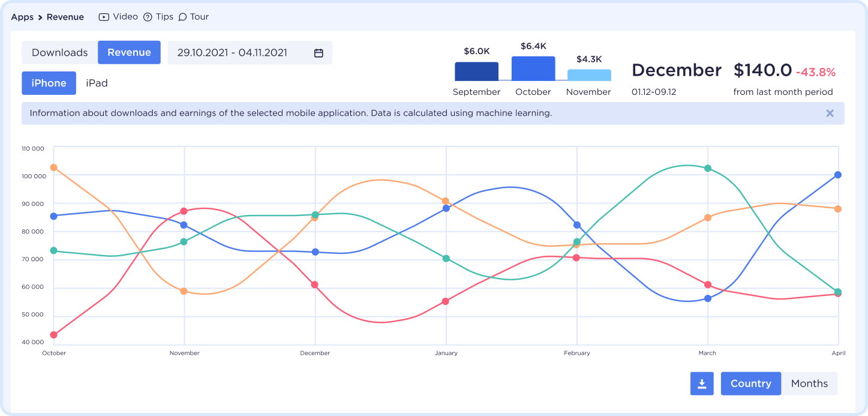Click the green data point at March

pyautogui.click(x=708, y=169)
